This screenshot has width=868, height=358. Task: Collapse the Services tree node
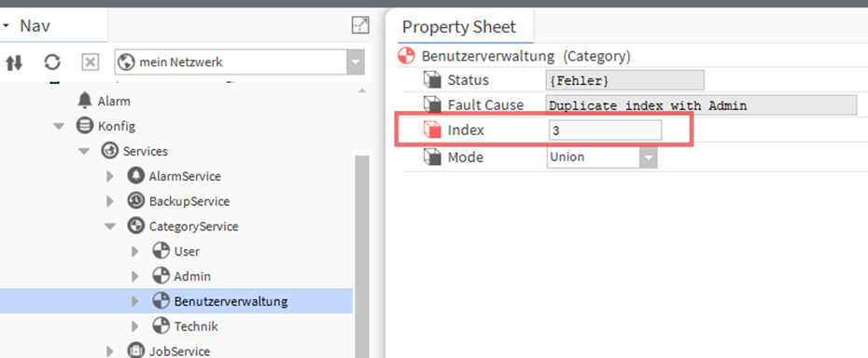(84, 151)
